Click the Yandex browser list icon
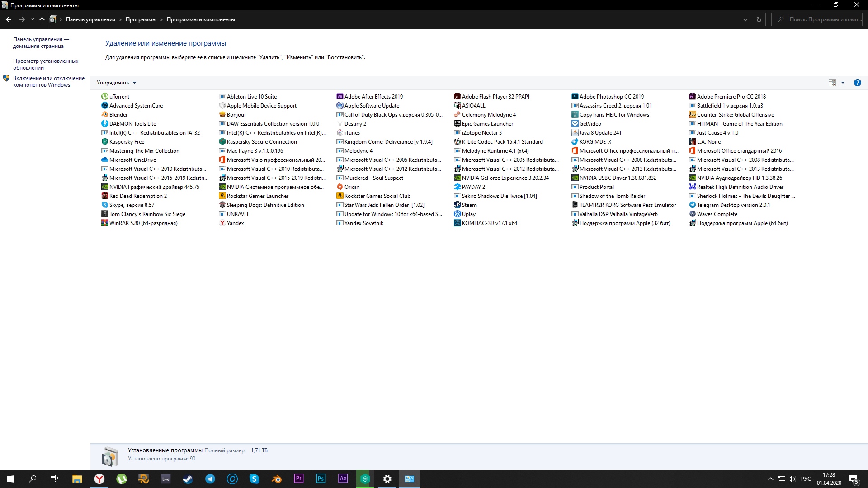Viewport: 868px width, 488px height. pyautogui.click(x=222, y=223)
